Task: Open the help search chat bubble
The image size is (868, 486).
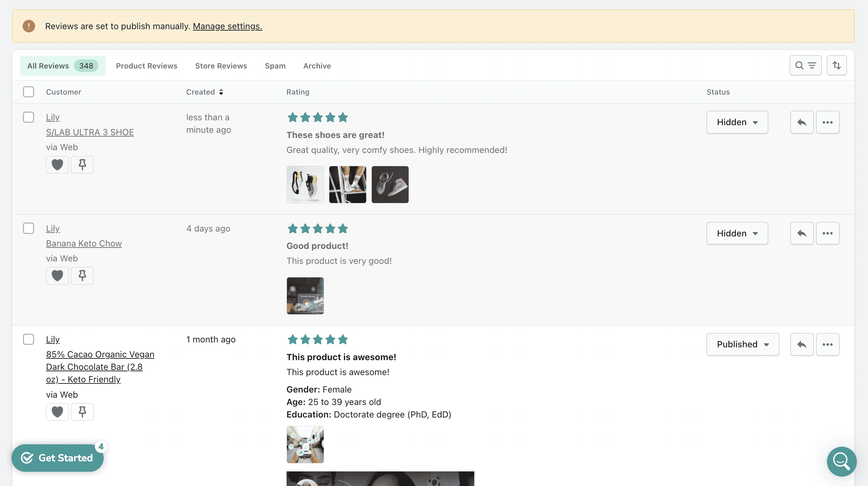Action: click(x=841, y=461)
